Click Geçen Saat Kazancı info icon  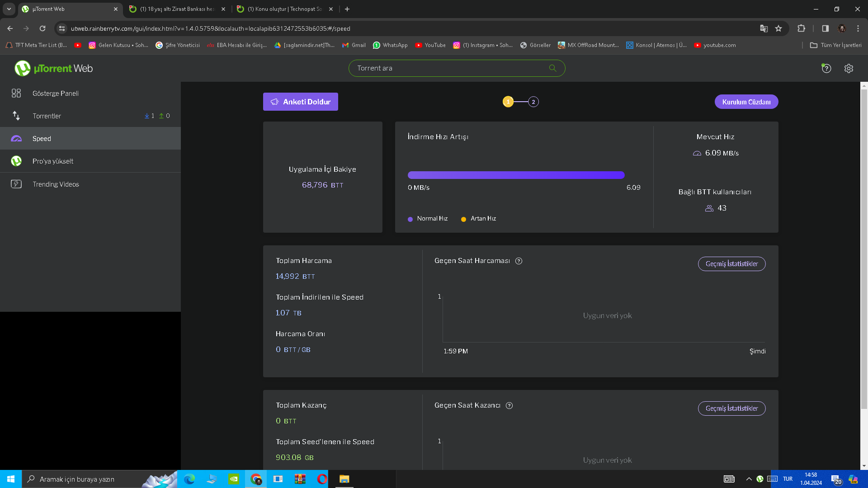pos(509,405)
